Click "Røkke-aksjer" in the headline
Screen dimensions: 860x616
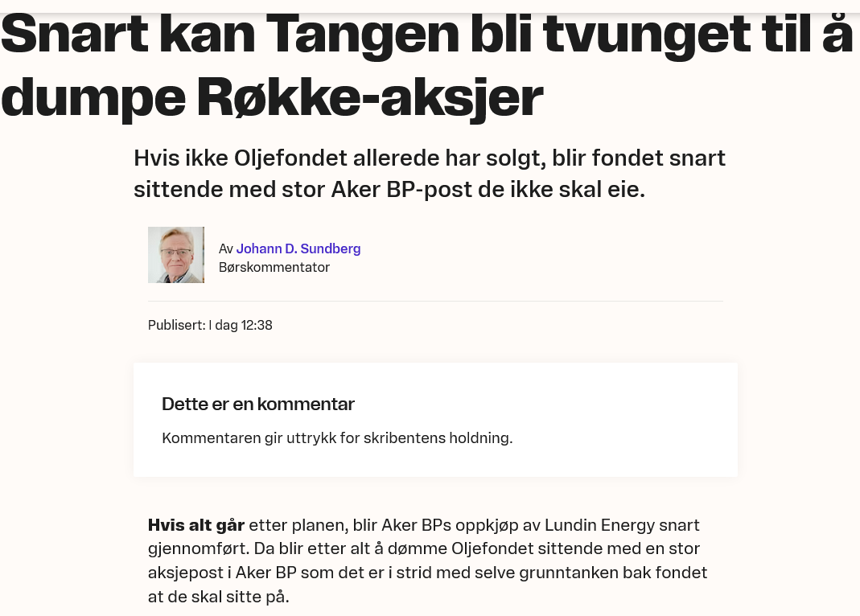pos(370,99)
